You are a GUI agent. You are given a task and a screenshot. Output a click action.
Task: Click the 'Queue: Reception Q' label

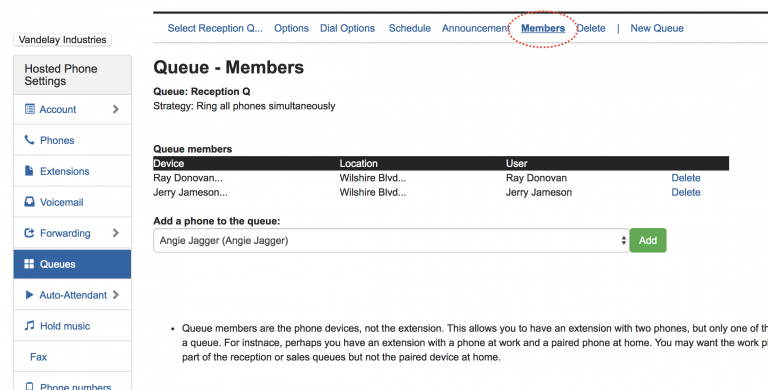click(x=202, y=92)
